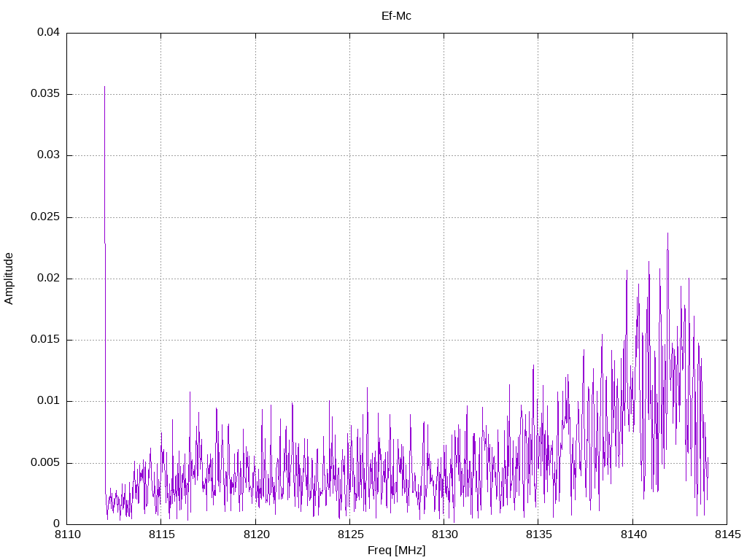Click the 0.02 y-axis tick label
Image resolution: width=747 pixels, height=560 pixels.
[x=48, y=279]
